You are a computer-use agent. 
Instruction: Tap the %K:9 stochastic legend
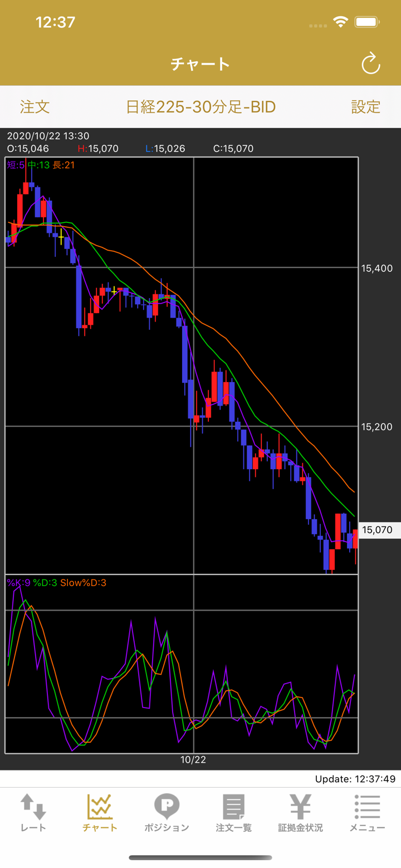(19, 583)
